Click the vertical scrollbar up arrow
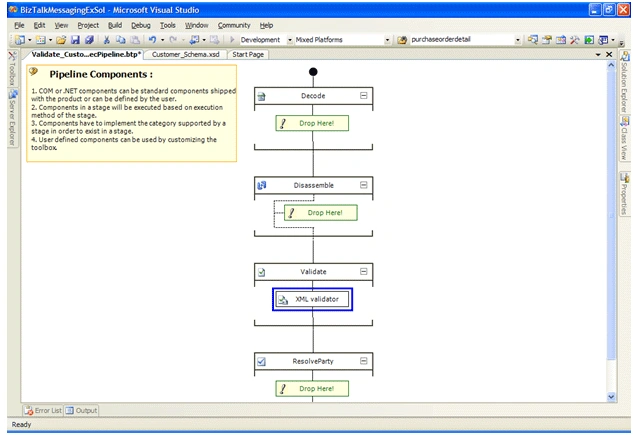Viewport: 633px width, 435px height. [611, 65]
